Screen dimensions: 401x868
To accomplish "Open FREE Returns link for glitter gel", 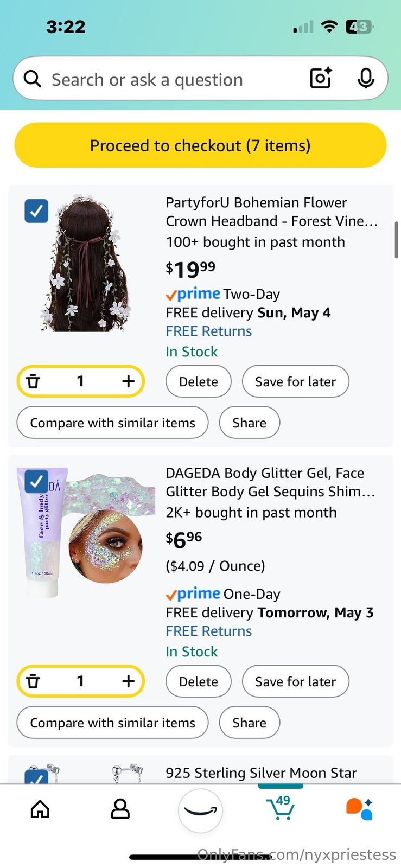I will [x=208, y=631].
